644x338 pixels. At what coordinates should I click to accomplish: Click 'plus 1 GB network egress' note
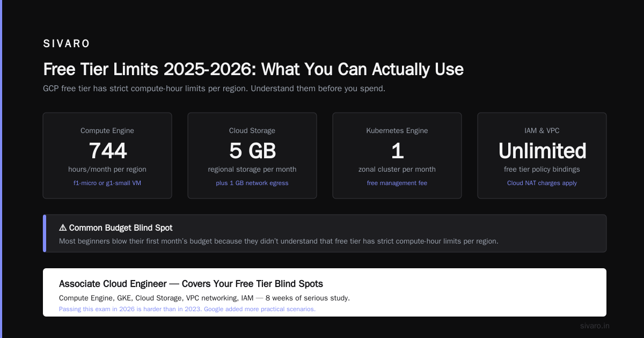(x=252, y=183)
